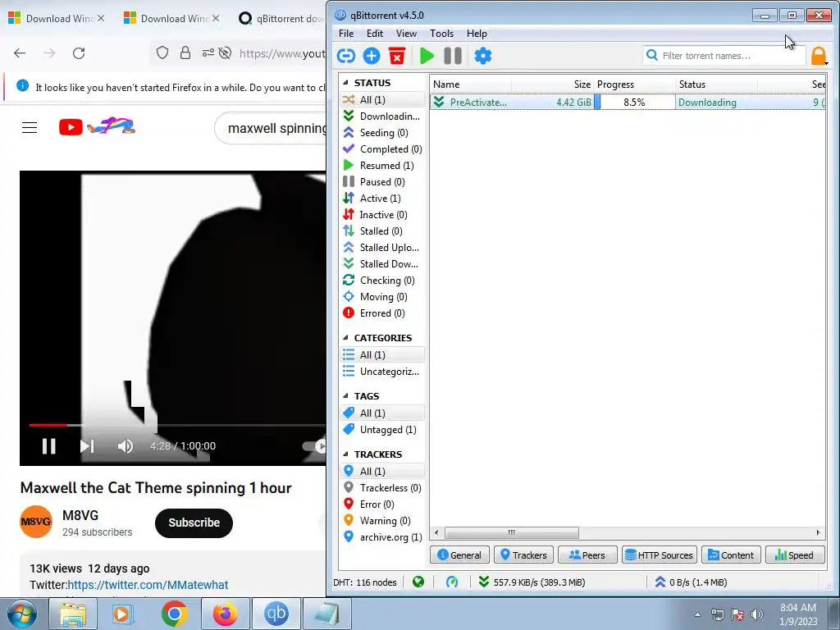Select Trackerless (0) tracker filter
Image resolution: width=840 pixels, height=630 pixels.
[x=382, y=488]
